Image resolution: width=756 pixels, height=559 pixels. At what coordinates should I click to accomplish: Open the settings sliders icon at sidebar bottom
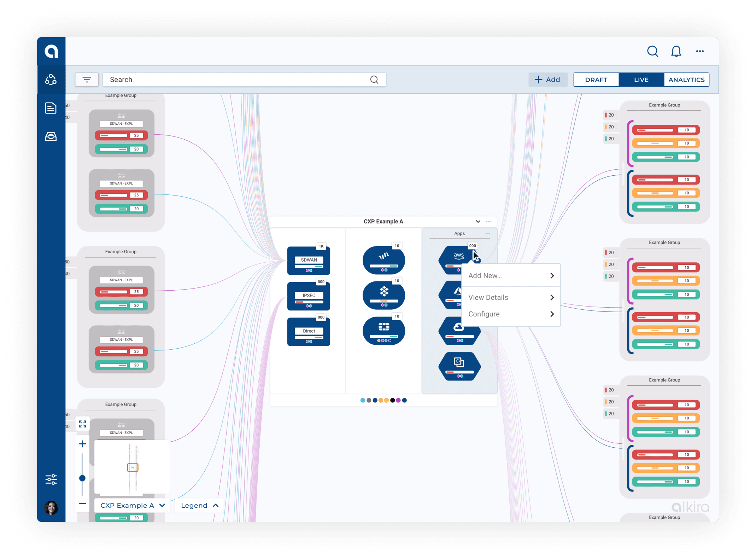[x=51, y=479]
